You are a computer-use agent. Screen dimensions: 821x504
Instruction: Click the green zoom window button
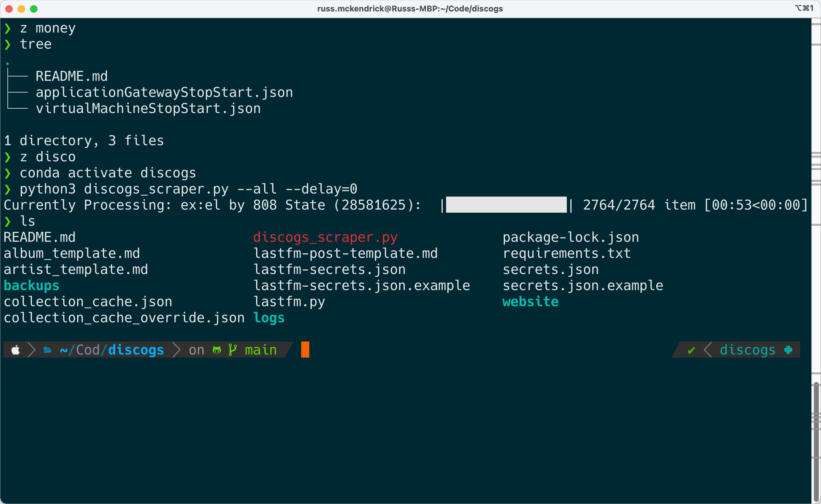click(x=34, y=9)
